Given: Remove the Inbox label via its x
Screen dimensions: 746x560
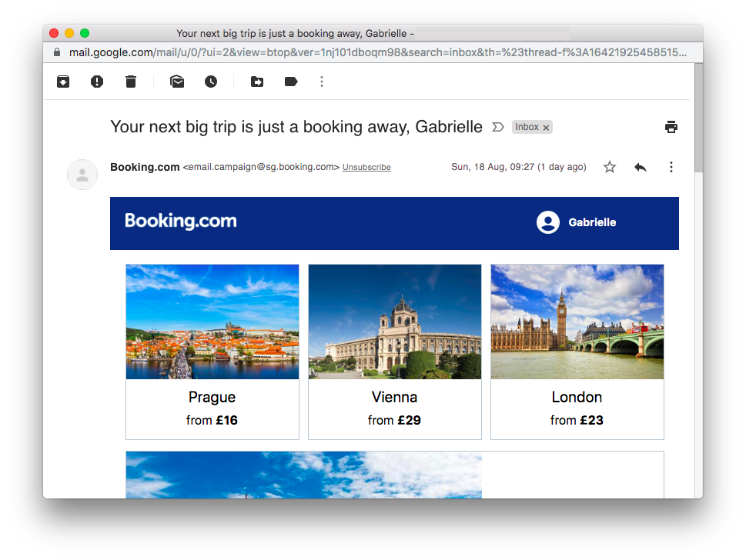Looking at the screenshot, I should [546, 128].
